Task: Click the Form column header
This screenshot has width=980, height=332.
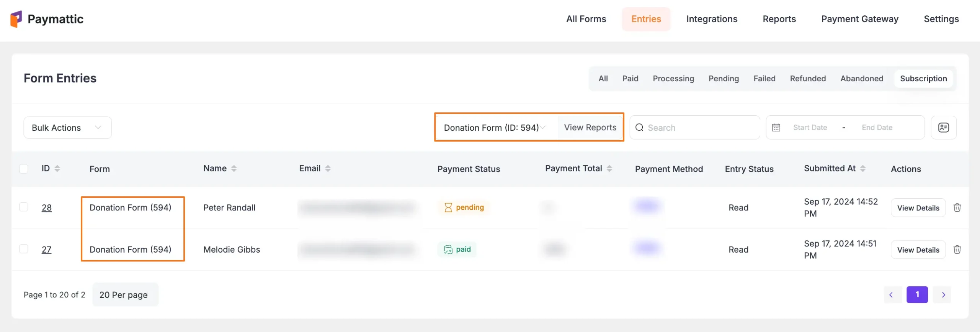Action: [x=100, y=169]
